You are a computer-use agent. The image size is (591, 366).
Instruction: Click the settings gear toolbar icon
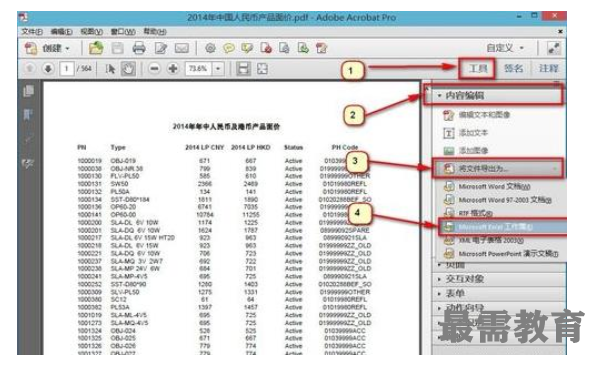[x=210, y=48]
